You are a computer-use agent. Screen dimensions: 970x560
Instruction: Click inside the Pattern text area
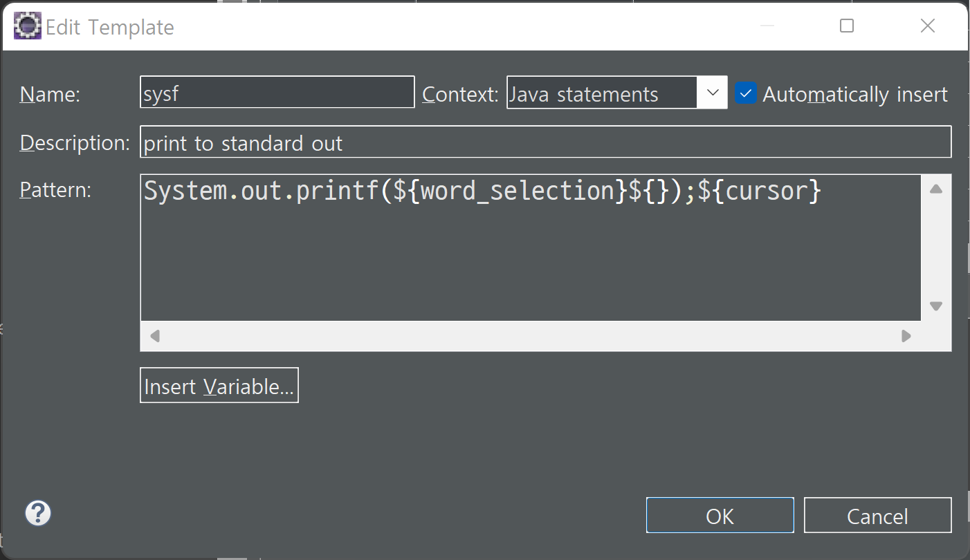tap(531, 248)
